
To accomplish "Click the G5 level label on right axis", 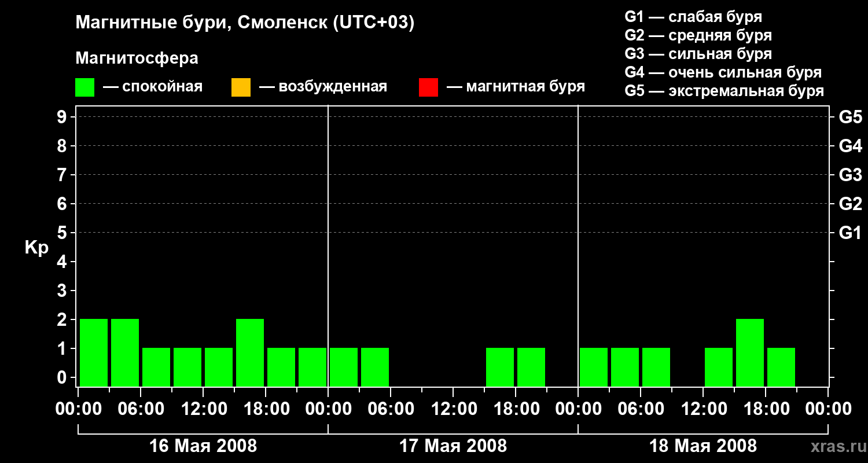I will [x=850, y=117].
